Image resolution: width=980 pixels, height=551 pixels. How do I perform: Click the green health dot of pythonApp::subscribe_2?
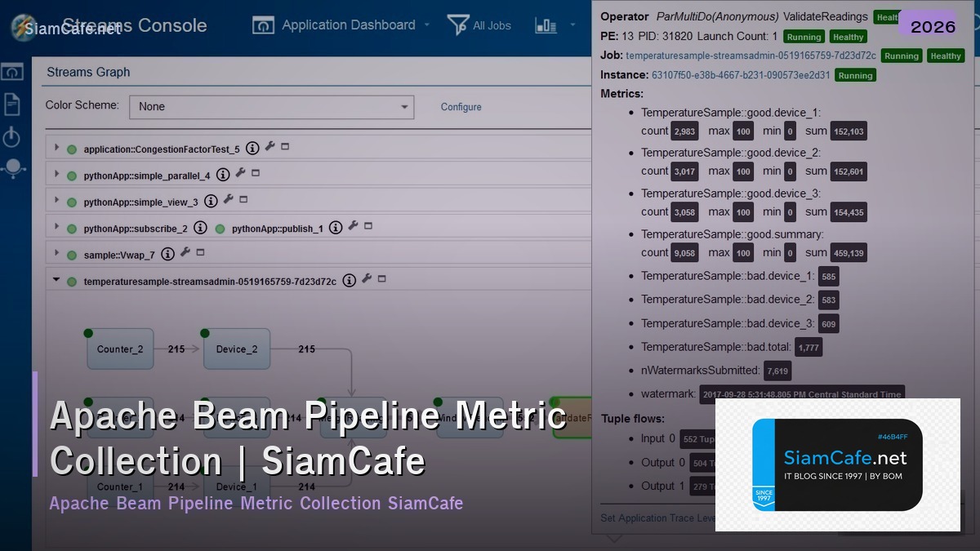(73, 229)
